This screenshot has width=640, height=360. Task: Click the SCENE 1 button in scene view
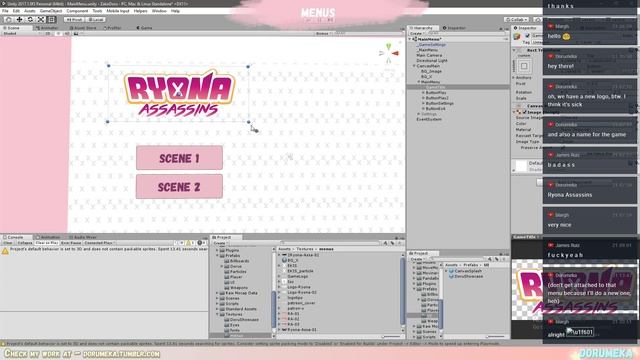point(179,158)
